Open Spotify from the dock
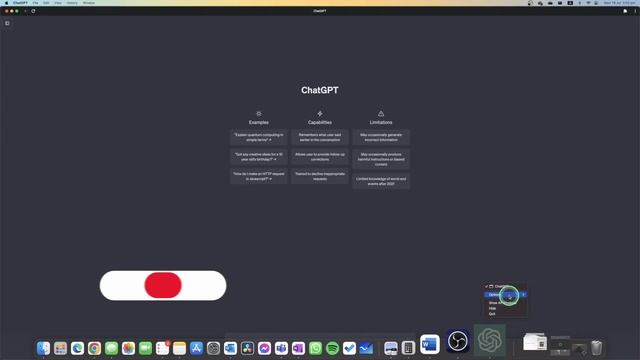 coord(332,348)
